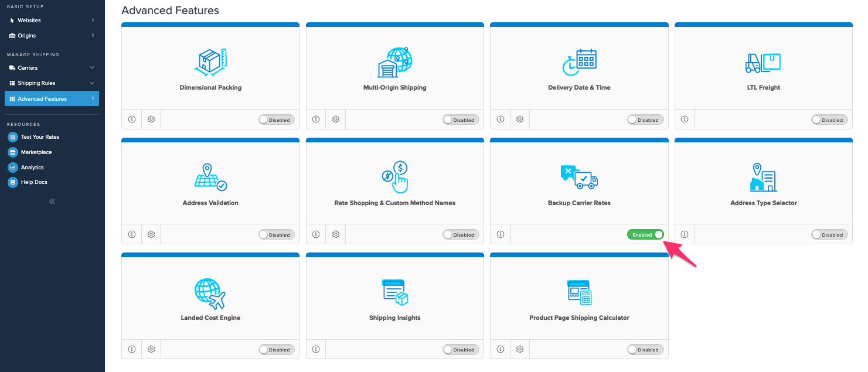Click info icon on Shipping Insights card

point(316,349)
